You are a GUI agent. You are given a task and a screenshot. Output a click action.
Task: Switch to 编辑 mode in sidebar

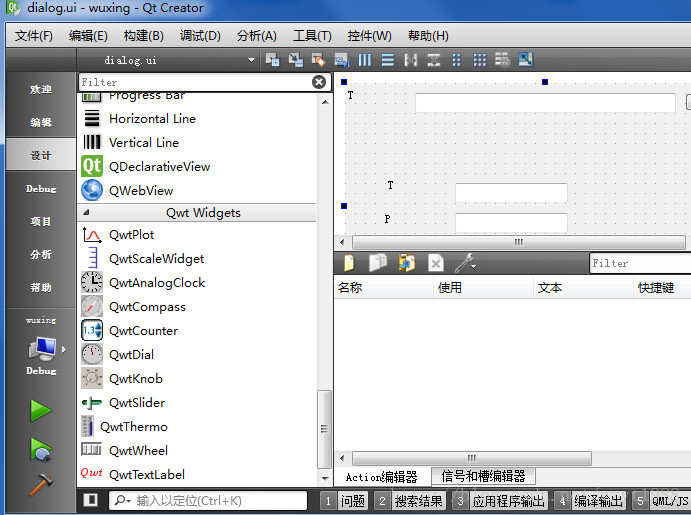coord(41,122)
